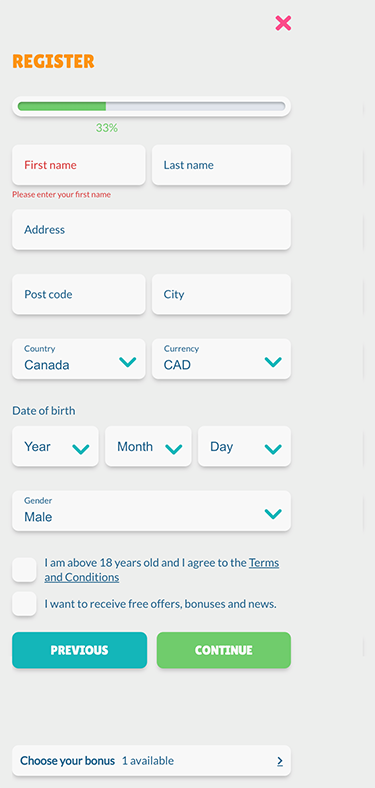Viewport: 375px width, 788px height.
Task: Focus the First name input field
Action: [79, 165]
